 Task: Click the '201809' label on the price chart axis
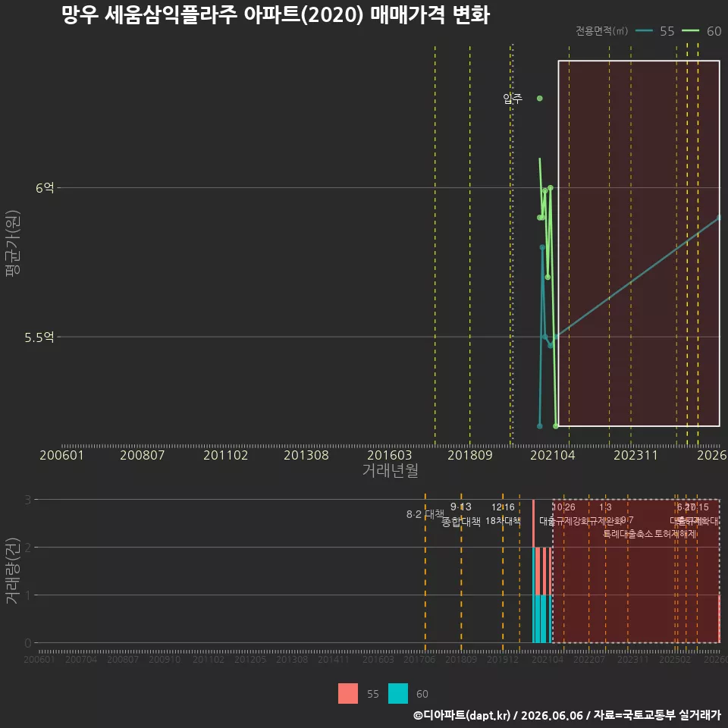(x=470, y=455)
